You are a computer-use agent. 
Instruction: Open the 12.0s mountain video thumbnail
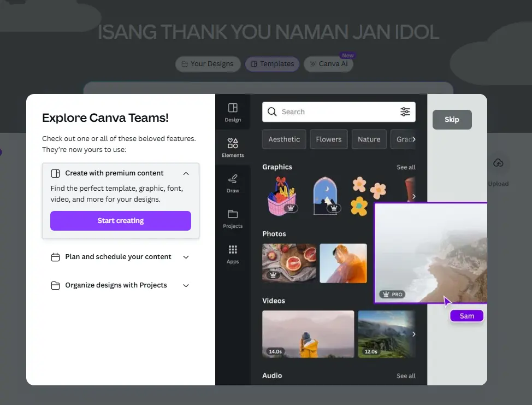(x=387, y=334)
